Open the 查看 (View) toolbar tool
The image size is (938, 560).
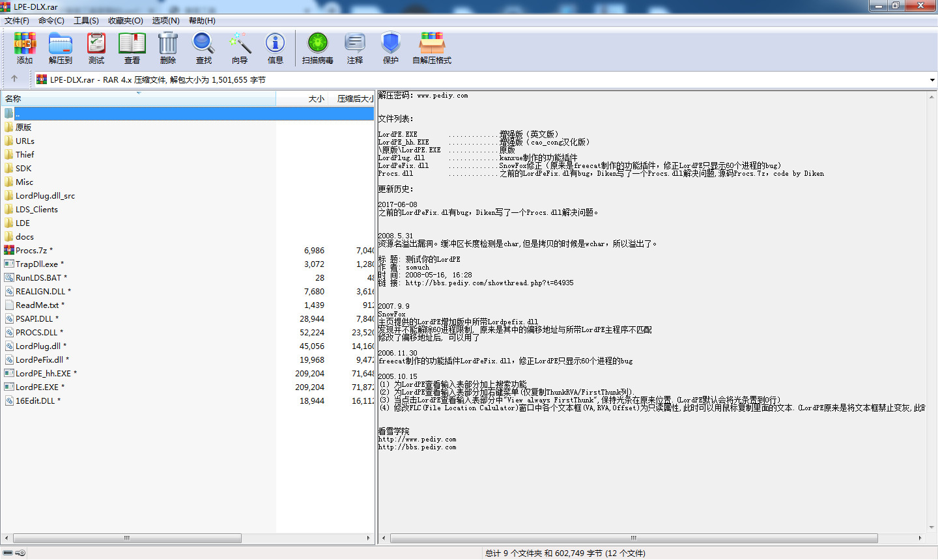tap(132, 48)
